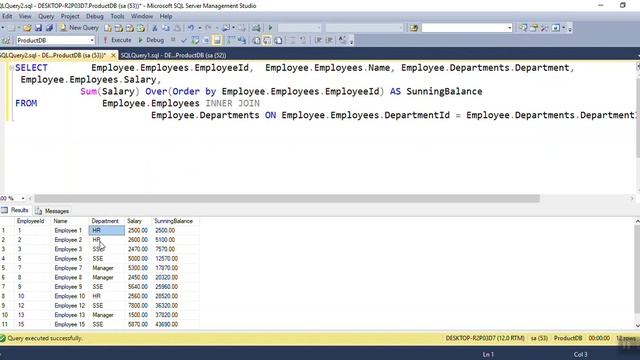Toggle Include Client Statistics
This screenshot has height=360, width=640.
[242, 40]
